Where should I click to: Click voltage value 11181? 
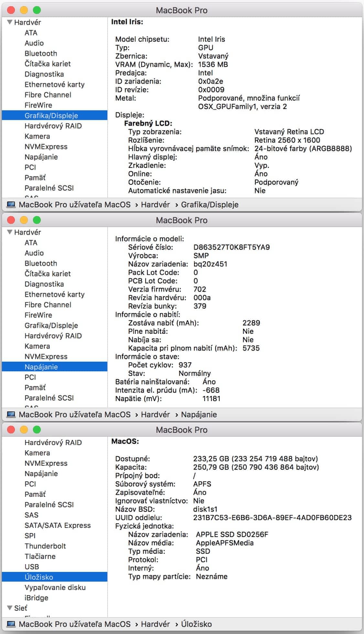click(x=211, y=399)
